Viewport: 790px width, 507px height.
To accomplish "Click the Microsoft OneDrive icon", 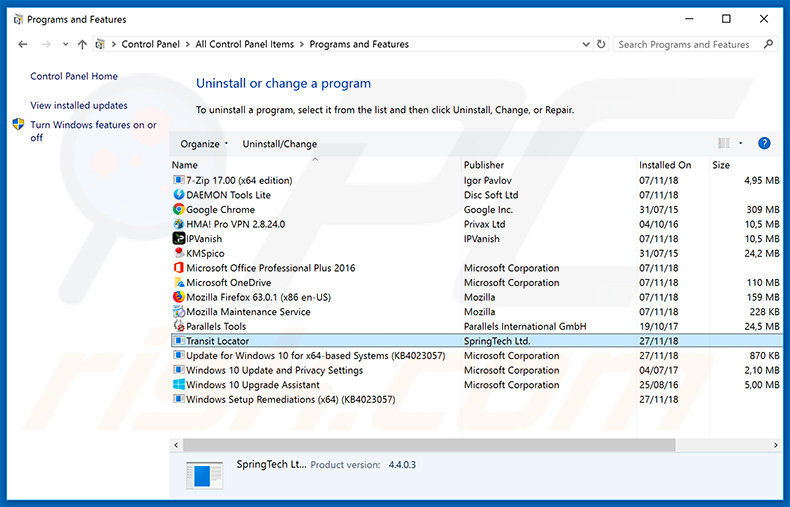I will click(178, 282).
